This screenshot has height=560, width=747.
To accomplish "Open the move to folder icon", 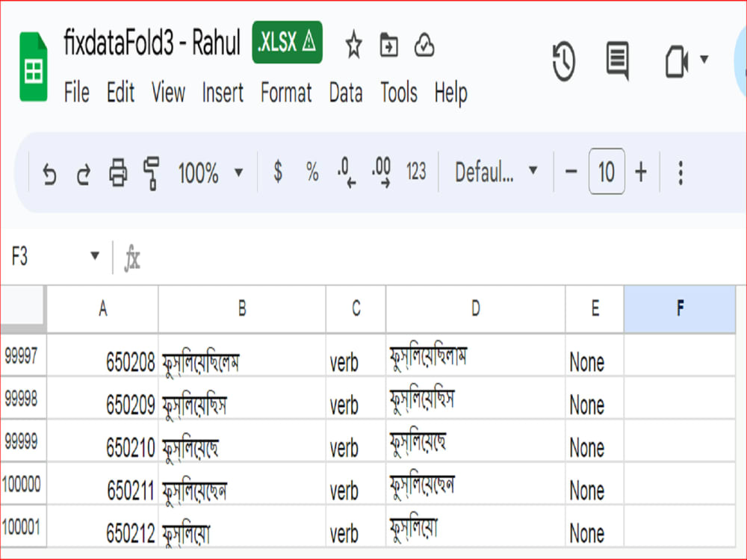I will [x=388, y=45].
